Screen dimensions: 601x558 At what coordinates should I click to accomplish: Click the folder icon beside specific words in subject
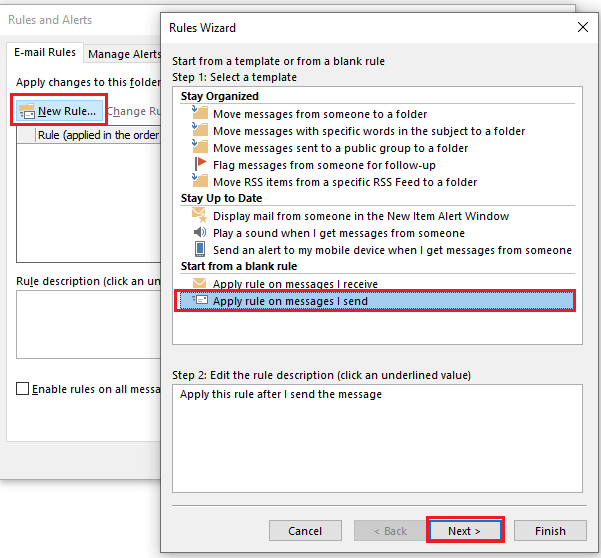point(200,131)
